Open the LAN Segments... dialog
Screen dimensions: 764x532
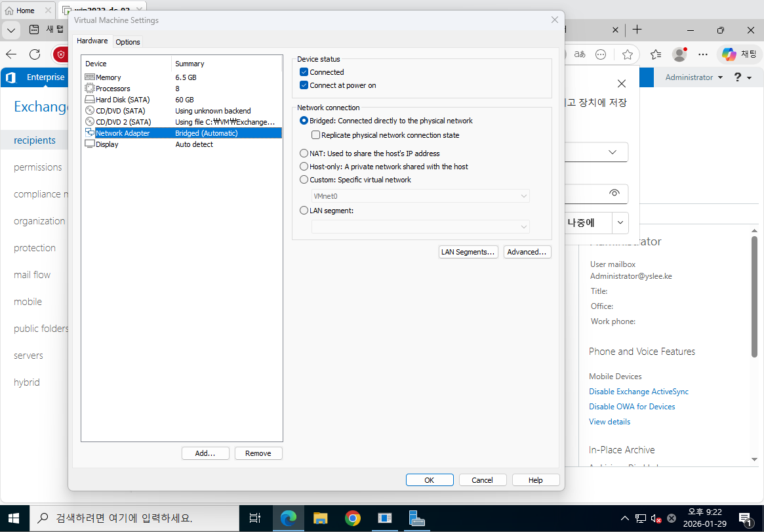click(x=468, y=252)
